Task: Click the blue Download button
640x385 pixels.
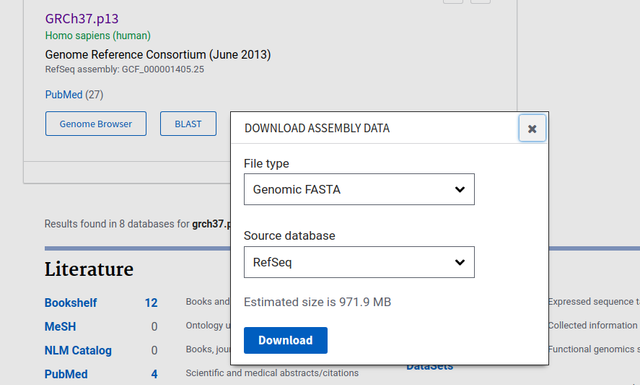Action: (x=286, y=340)
